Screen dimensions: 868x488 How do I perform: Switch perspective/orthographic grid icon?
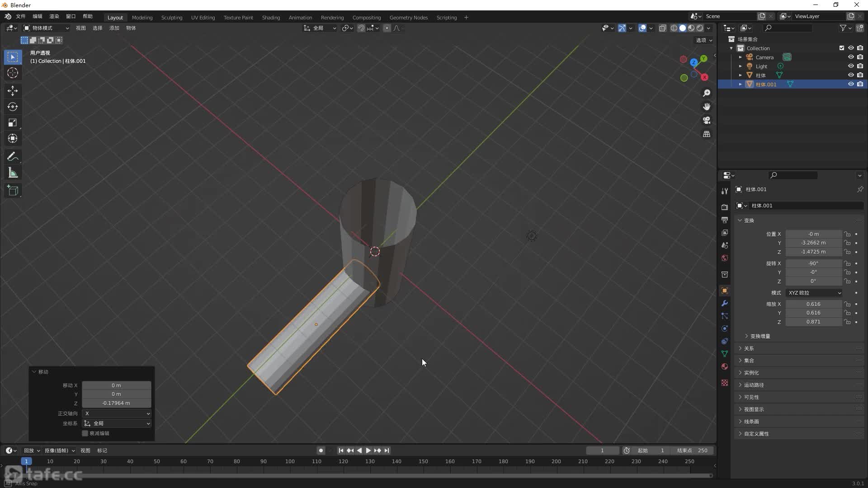click(707, 134)
